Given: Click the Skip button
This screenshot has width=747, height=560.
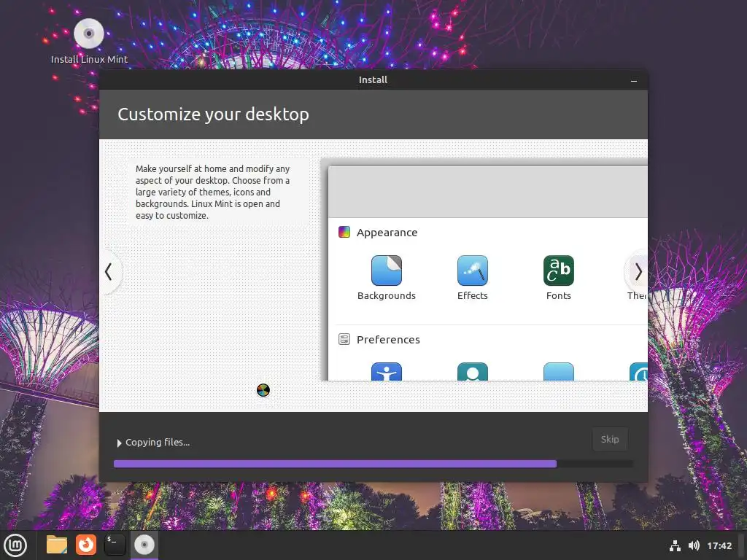Looking at the screenshot, I should 610,439.
